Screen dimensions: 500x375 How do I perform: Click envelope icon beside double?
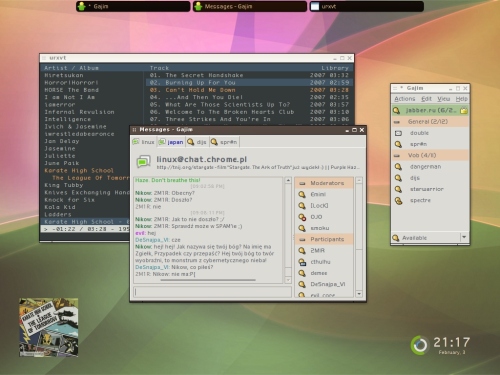398,133
